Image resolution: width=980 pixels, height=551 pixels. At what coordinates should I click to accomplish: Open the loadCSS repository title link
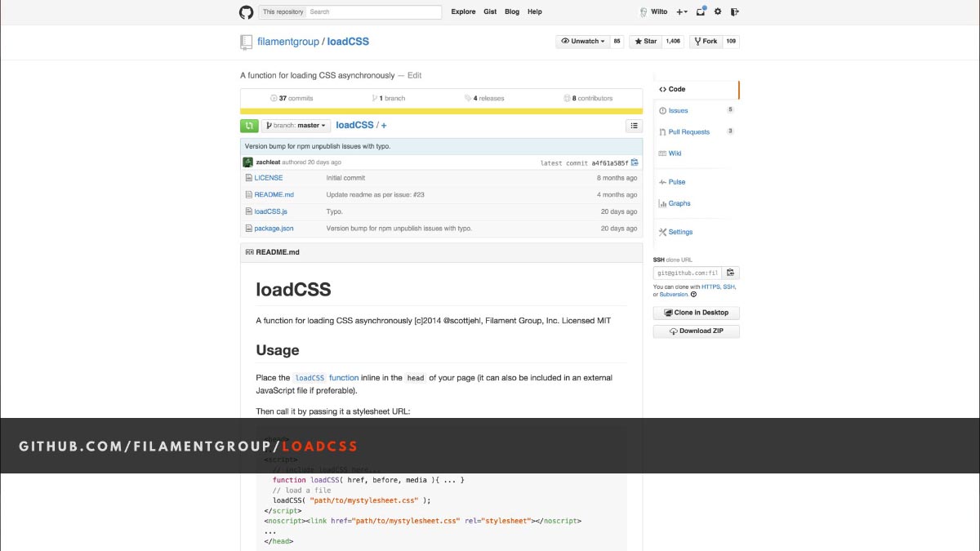tap(348, 42)
